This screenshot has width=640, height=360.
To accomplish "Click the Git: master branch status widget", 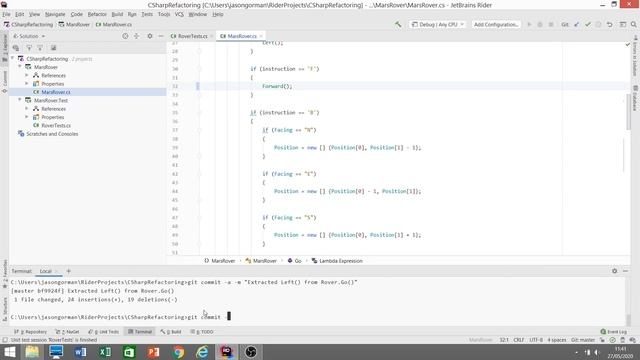I will tap(583, 340).
